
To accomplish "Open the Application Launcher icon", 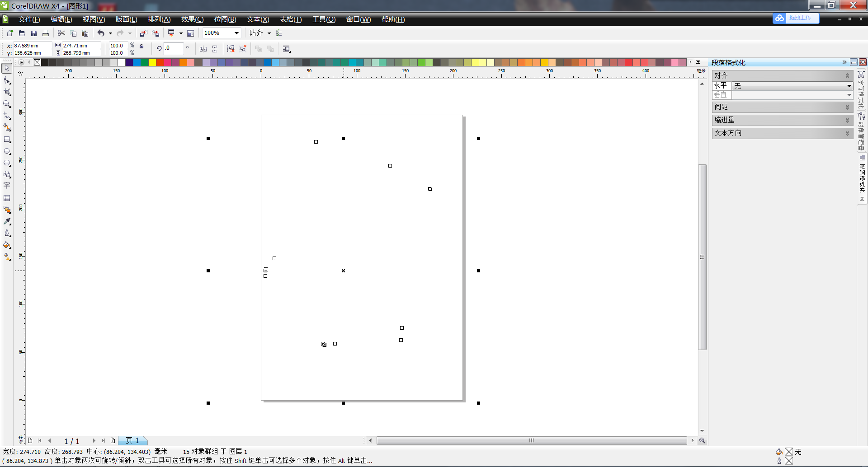I will (171, 33).
